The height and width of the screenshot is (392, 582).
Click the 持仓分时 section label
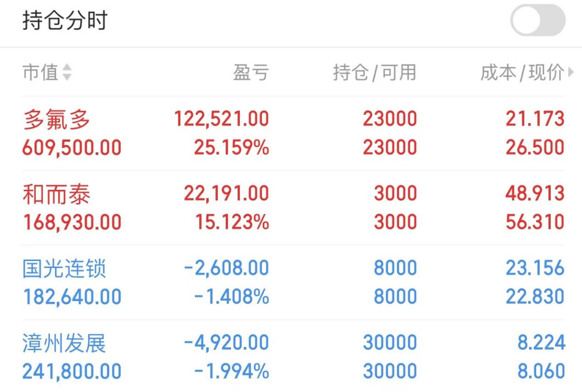pyautogui.click(x=65, y=21)
